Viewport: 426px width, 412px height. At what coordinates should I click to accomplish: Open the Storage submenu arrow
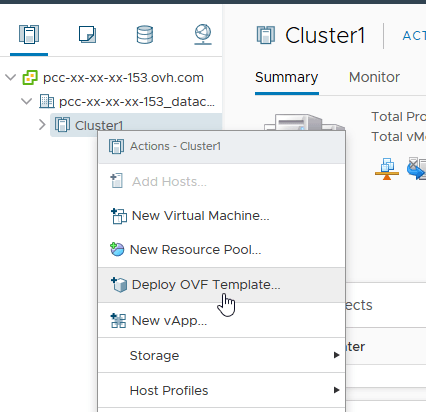click(x=337, y=355)
